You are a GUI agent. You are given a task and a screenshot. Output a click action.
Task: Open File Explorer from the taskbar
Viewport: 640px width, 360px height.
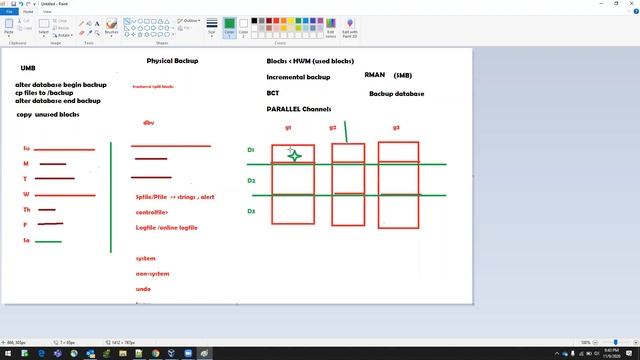123,353
